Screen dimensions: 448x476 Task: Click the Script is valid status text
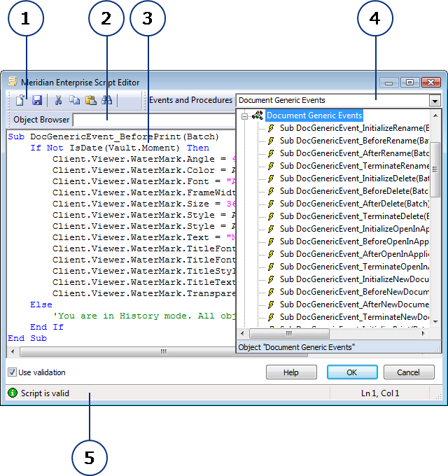click(45, 393)
